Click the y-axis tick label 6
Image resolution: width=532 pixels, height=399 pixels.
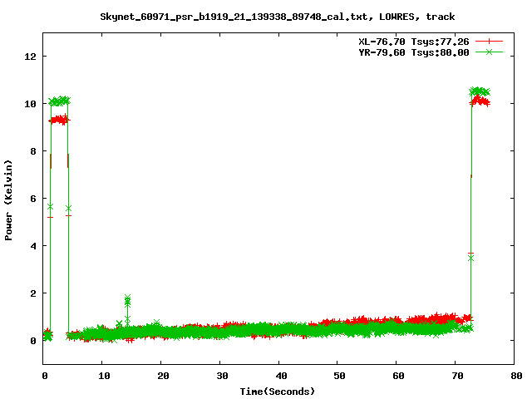[34, 199]
